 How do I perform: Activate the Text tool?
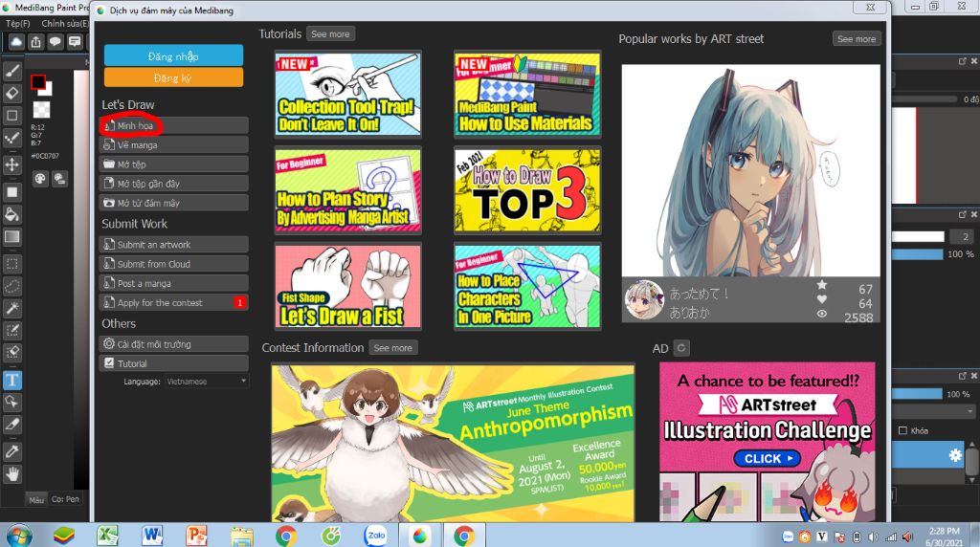pos(11,380)
